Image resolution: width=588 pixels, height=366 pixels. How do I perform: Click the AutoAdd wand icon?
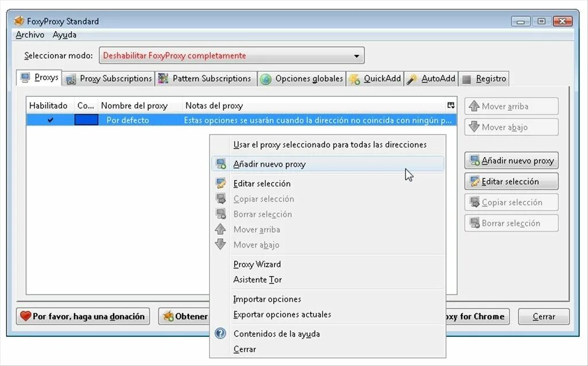412,79
